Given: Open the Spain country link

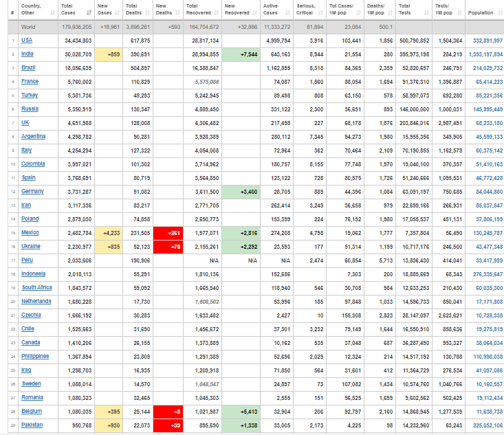Looking at the screenshot, I should pyautogui.click(x=29, y=178).
